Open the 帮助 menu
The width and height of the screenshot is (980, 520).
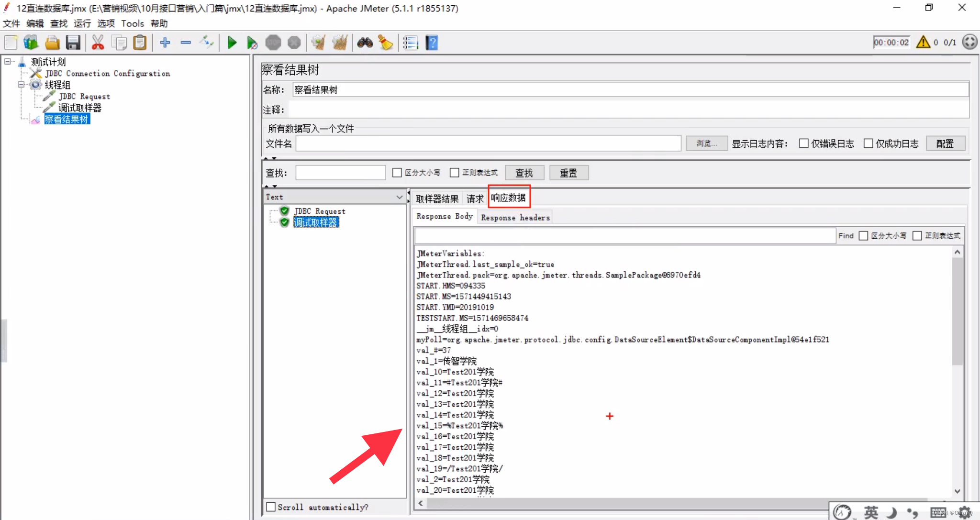(x=159, y=23)
